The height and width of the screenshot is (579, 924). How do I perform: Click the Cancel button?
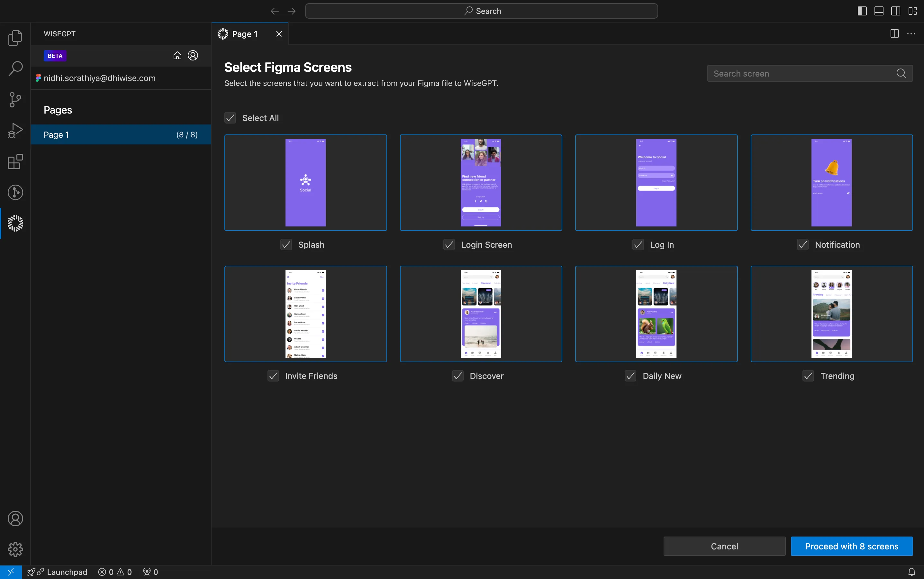(x=724, y=546)
